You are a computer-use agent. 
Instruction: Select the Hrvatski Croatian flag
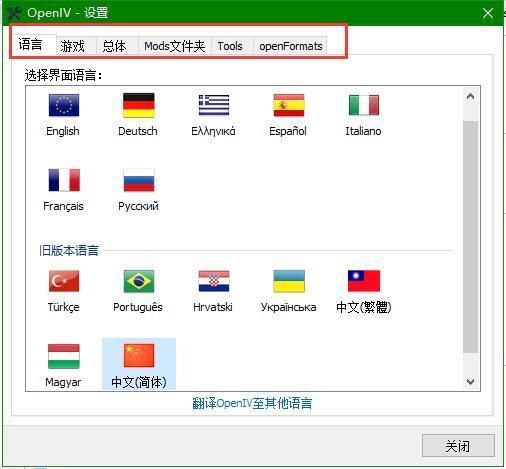point(214,281)
